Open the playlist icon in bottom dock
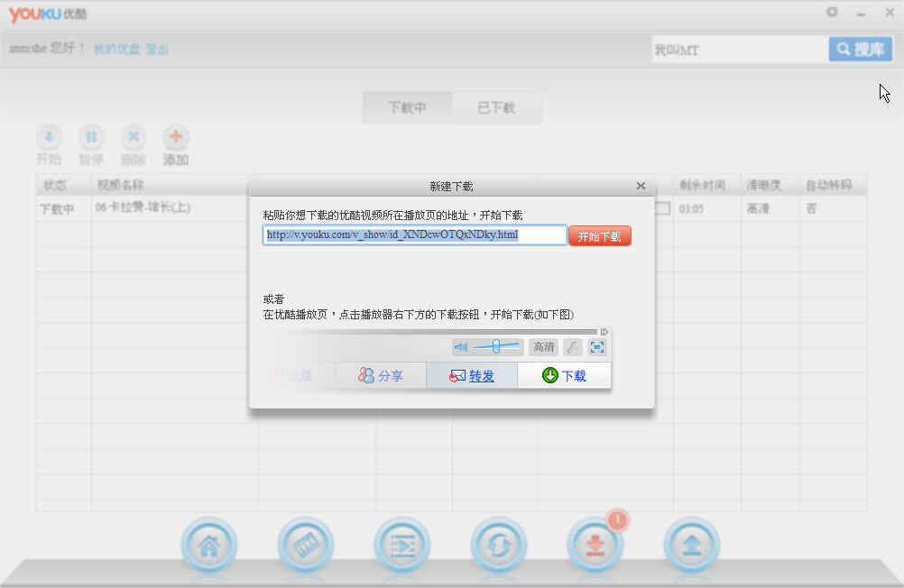The image size is (904, 588). click(x=402, y=545)
